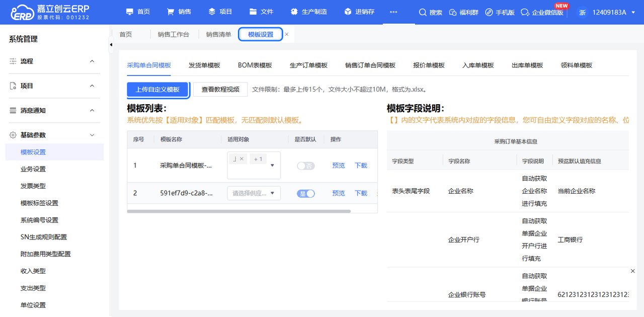Click the template list horizontal scrollbar
This screenshot has height=317, width=644.
pos(239,211)
